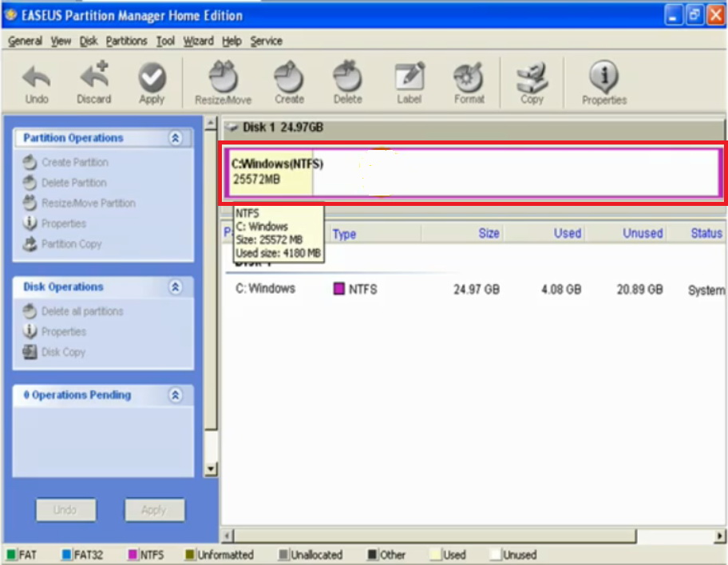Open the Partitions menu
The image size is (728, 565).
tap(126, 41)
